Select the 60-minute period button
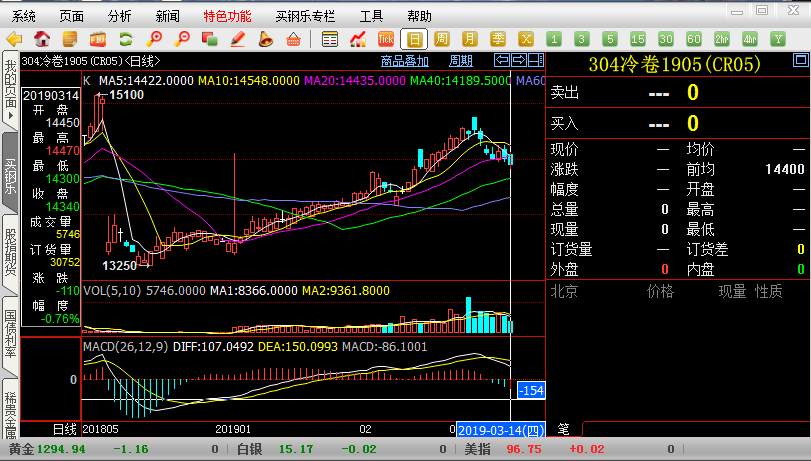The width and height of the screenshot is (811, 461). pos(693,39)
